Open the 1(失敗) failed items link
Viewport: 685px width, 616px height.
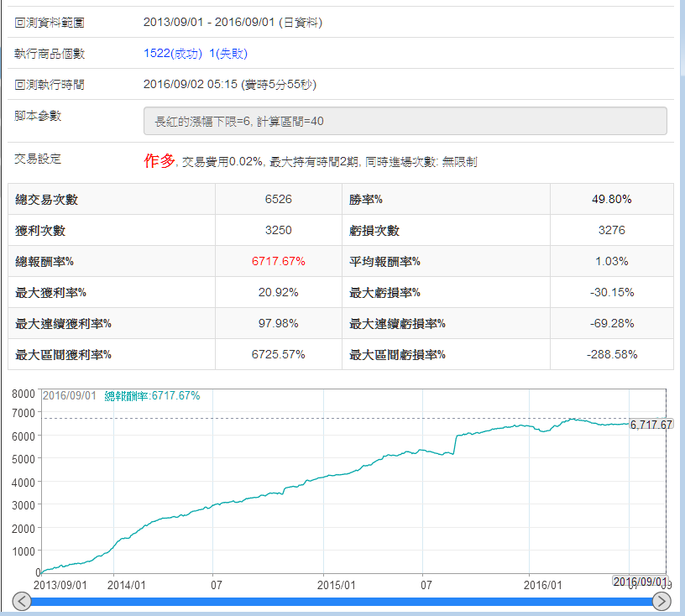[x=228, y=54]
